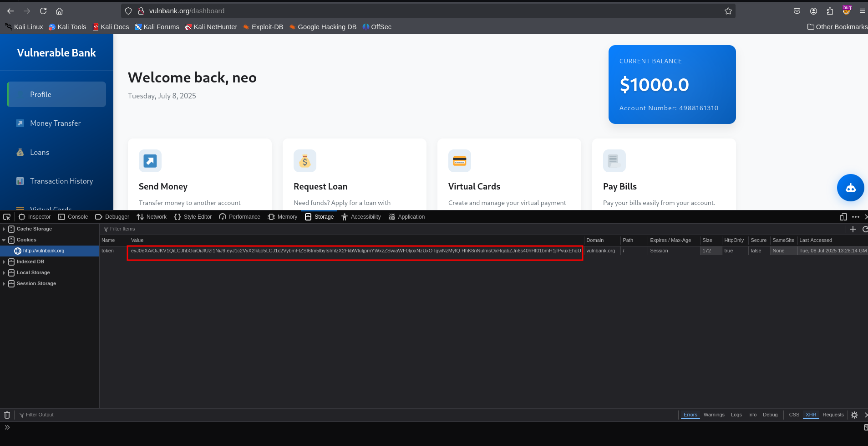Screen dimensions: 868x446
Task: Clear the console output with trash icon
Action: pyautogui.click(x=7, y=415)
